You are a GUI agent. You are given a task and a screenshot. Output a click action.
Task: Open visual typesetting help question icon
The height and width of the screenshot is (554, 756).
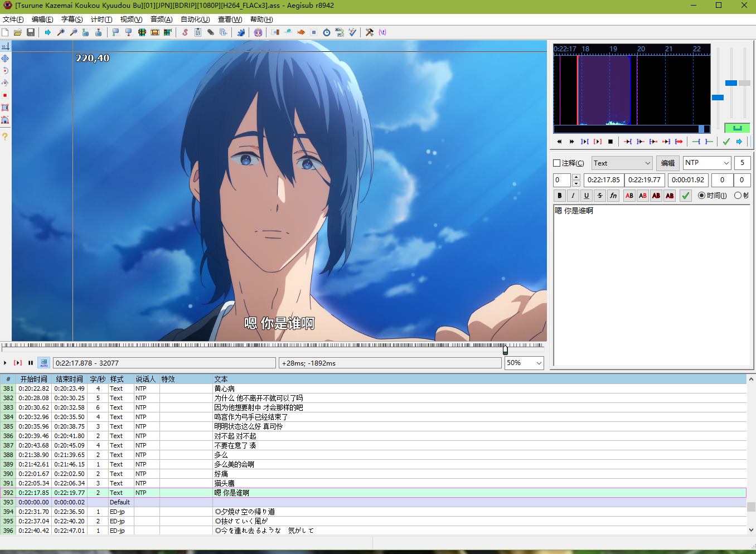(x=5, y=137)
